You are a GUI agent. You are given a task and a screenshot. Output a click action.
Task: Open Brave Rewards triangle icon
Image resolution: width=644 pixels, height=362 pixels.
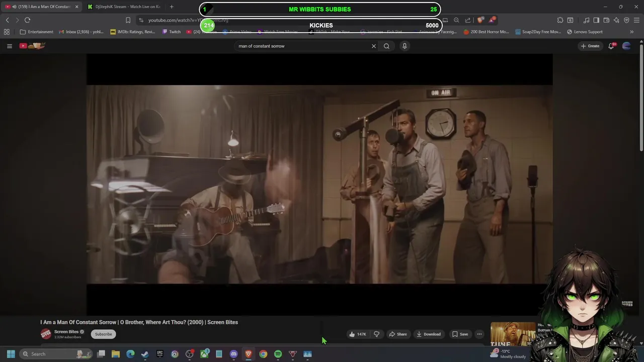[492, 20]
